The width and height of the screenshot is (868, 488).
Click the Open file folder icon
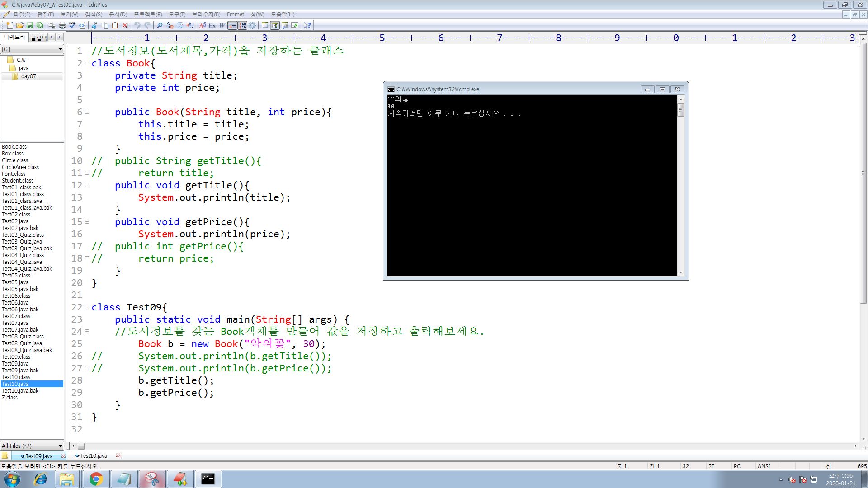click(x=20, y=25)
